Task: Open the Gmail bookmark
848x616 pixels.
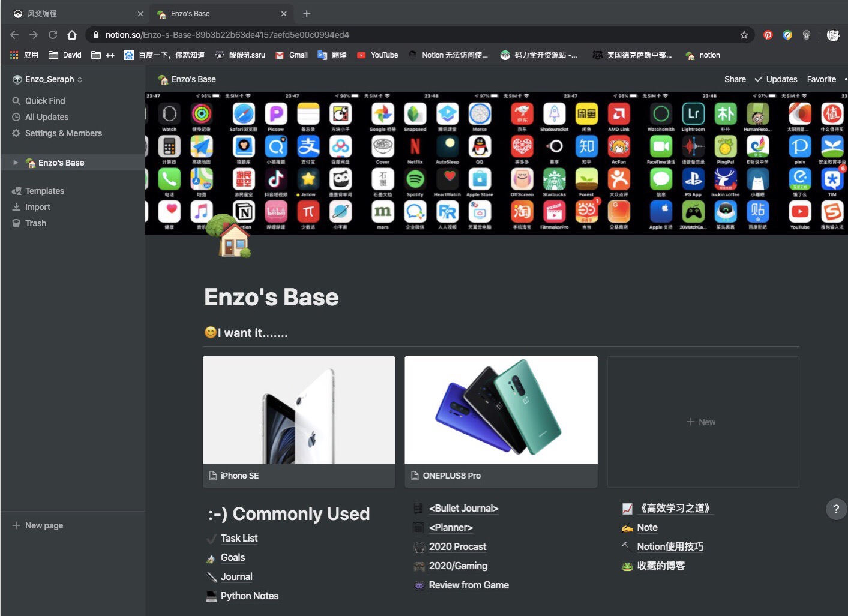Action: click(x=292, y=55)
